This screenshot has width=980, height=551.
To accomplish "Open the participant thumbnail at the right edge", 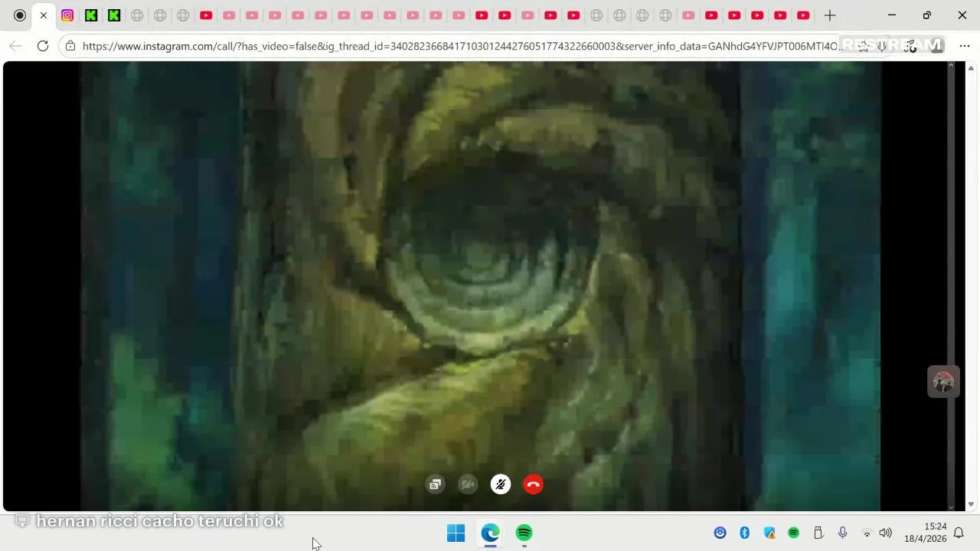I will click(943, 381).
